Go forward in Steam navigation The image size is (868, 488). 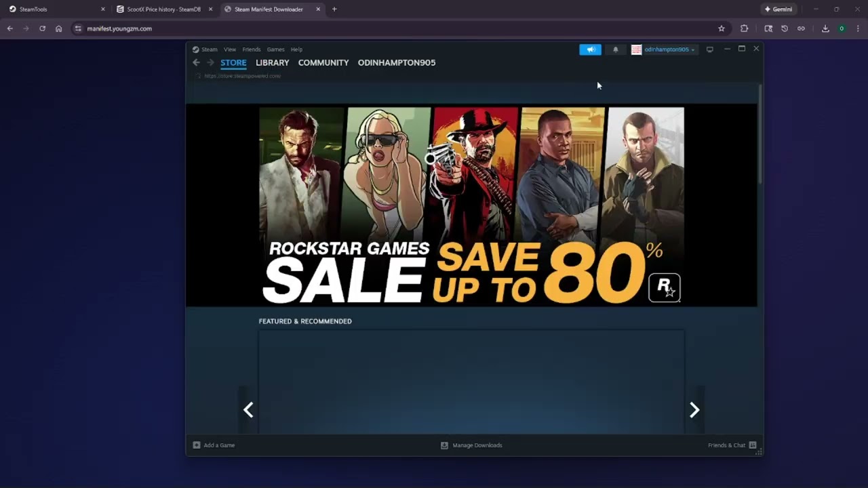(x=210, y=62)
